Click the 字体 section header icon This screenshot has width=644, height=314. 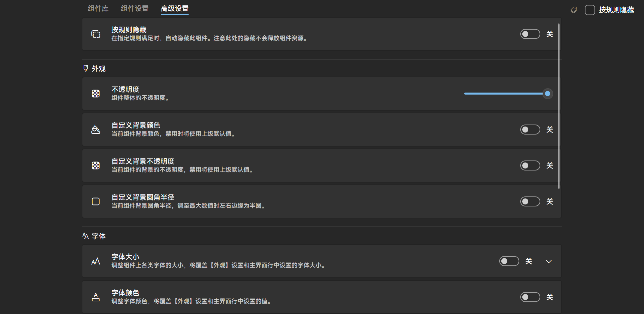tap(85, 236)
